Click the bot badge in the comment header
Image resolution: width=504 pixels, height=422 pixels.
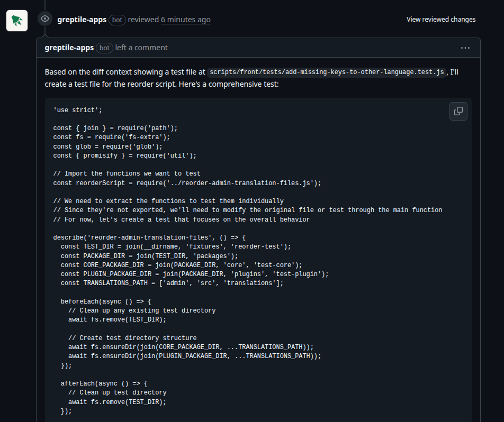point(104,48)
